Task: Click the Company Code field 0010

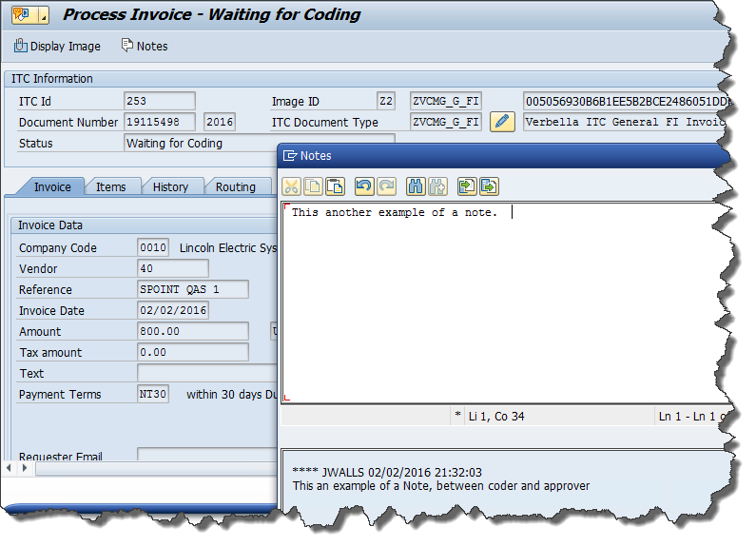Action: pyautogui.click(x=153, y=247)
